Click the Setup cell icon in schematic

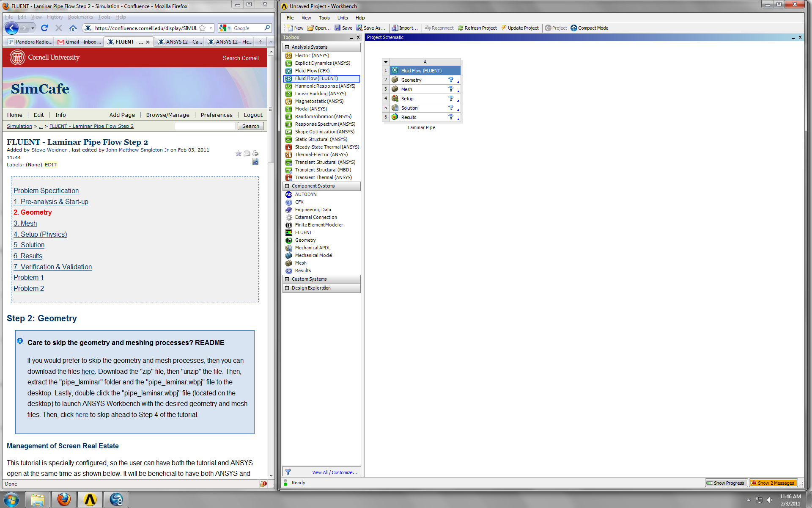395,98
